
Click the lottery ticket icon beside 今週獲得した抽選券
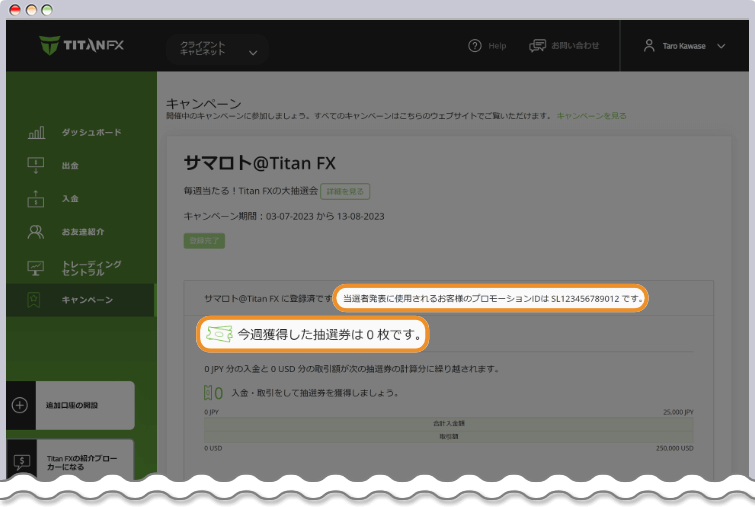click(x=219, y=334)
